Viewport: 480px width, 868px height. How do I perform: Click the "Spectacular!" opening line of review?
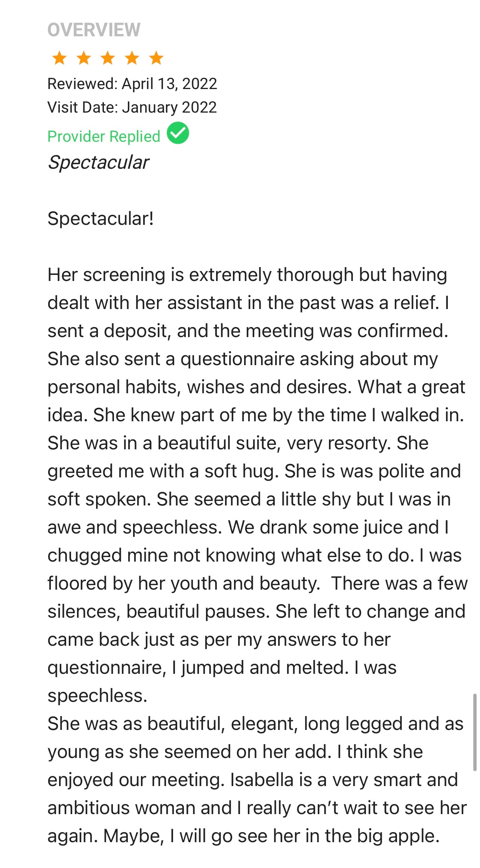(101, 218)
